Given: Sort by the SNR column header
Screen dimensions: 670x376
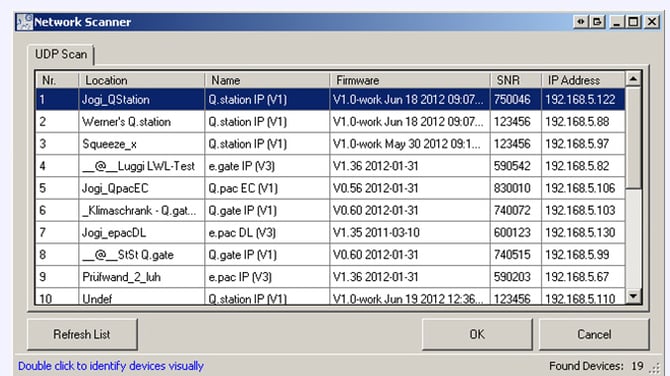Looking at the screenshot, I should coord(516,80).
